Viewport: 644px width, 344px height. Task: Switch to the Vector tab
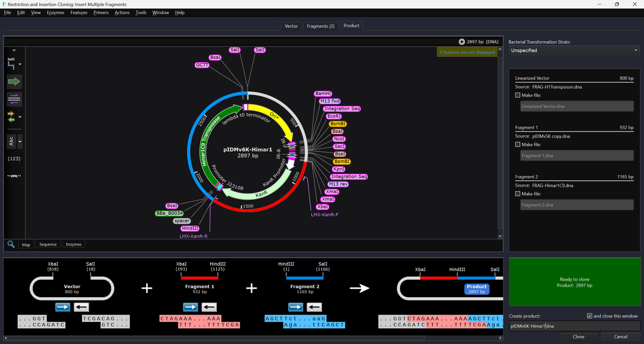[x=291, y=26]
